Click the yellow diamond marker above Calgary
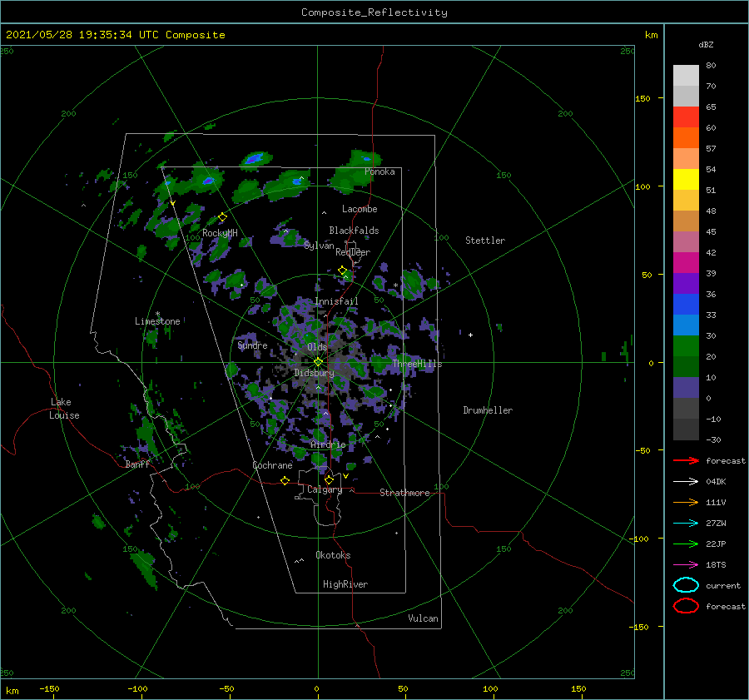This screenshot has height=700, width=749. pos(329,479)
